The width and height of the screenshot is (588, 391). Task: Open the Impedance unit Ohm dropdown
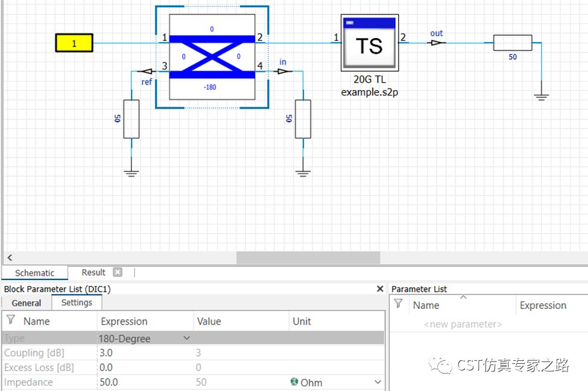378,382
